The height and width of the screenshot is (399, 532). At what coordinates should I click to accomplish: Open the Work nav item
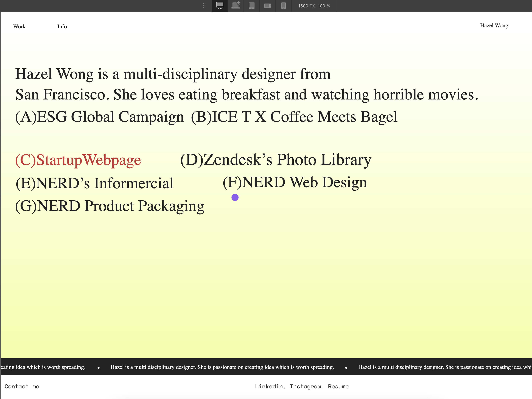click(19, 26)
